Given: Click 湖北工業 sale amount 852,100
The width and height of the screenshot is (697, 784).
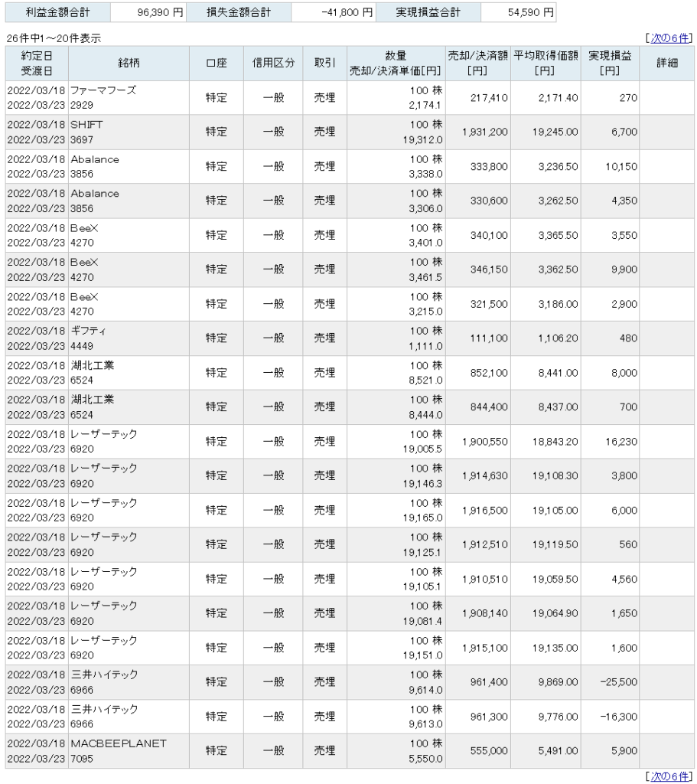Looking at the screenshot, I should point(489,373).
